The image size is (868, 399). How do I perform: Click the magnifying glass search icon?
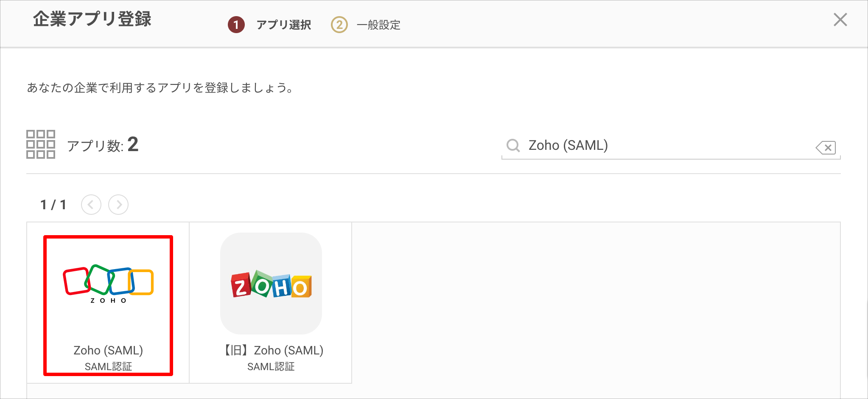[513, 146]
